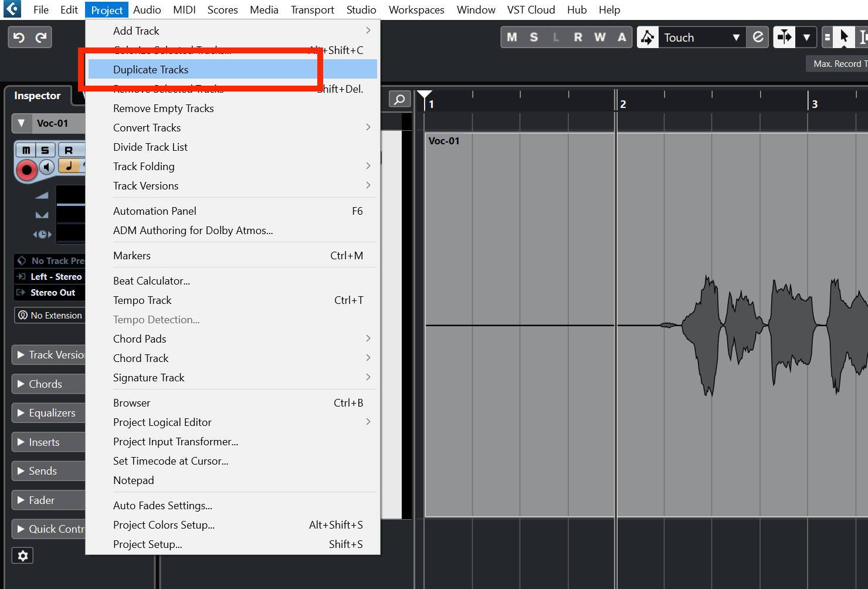Click the Undo arrow icon

click(x=18, y=36)
